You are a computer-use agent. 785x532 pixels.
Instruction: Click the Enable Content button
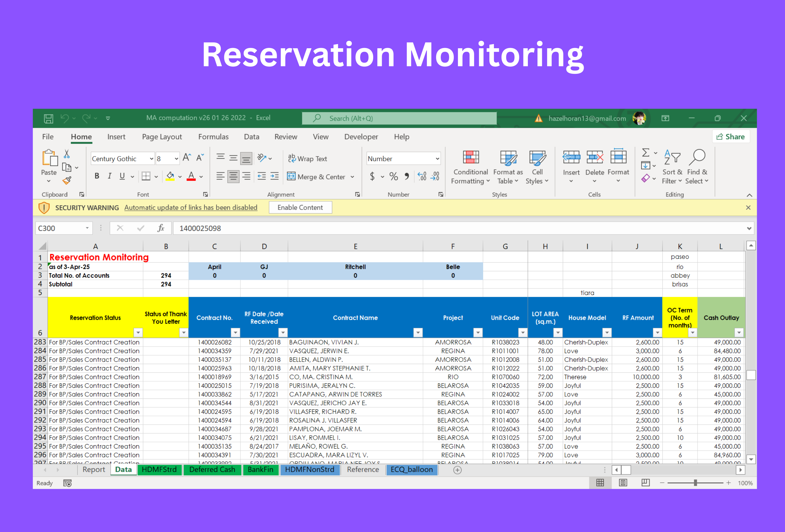pos(300,207)
